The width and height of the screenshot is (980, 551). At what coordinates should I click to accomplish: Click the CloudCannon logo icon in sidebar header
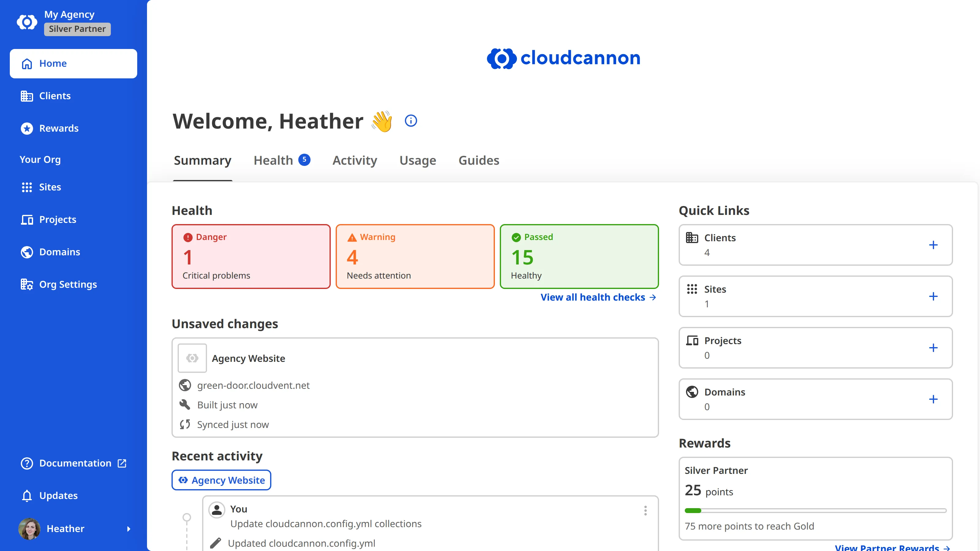coord(27,22)
